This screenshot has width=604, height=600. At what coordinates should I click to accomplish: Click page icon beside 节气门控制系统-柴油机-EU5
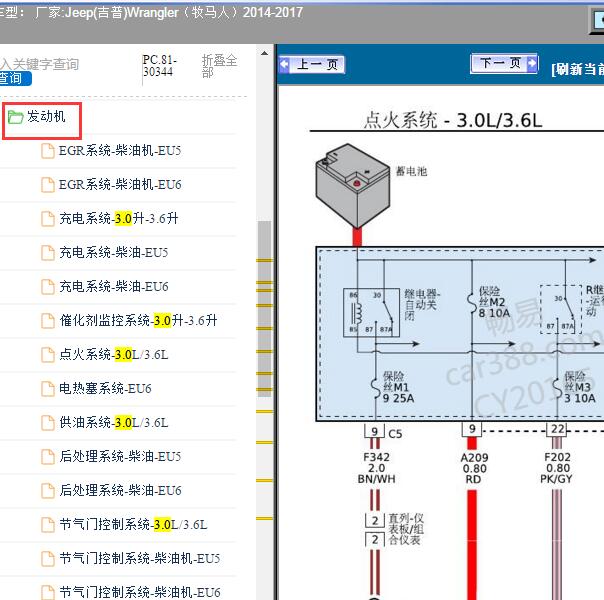click(48, 558)
